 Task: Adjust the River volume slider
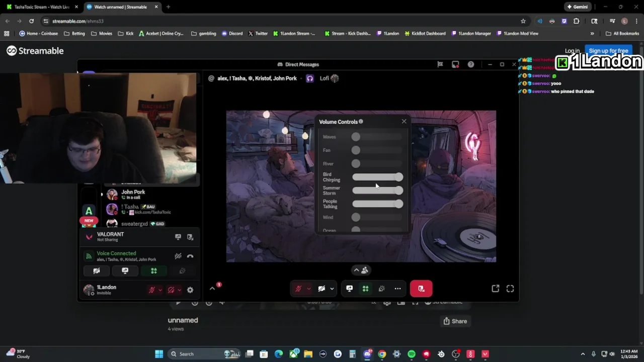click(378, 163)
